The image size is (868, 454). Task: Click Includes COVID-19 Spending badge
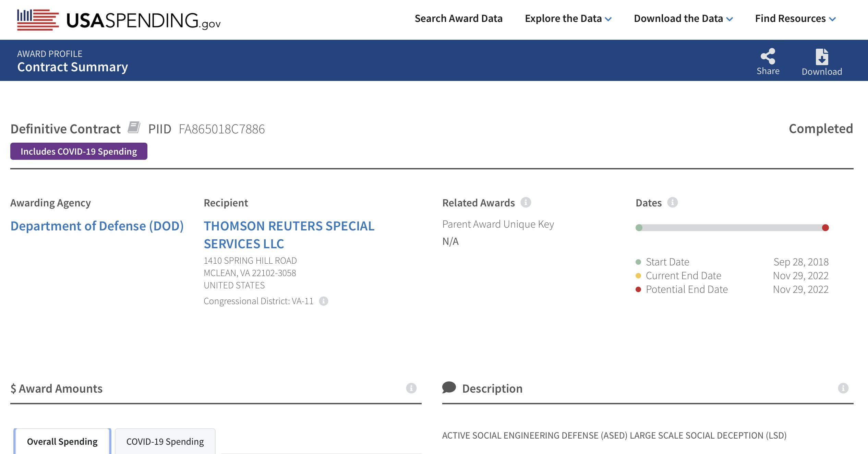79,151
